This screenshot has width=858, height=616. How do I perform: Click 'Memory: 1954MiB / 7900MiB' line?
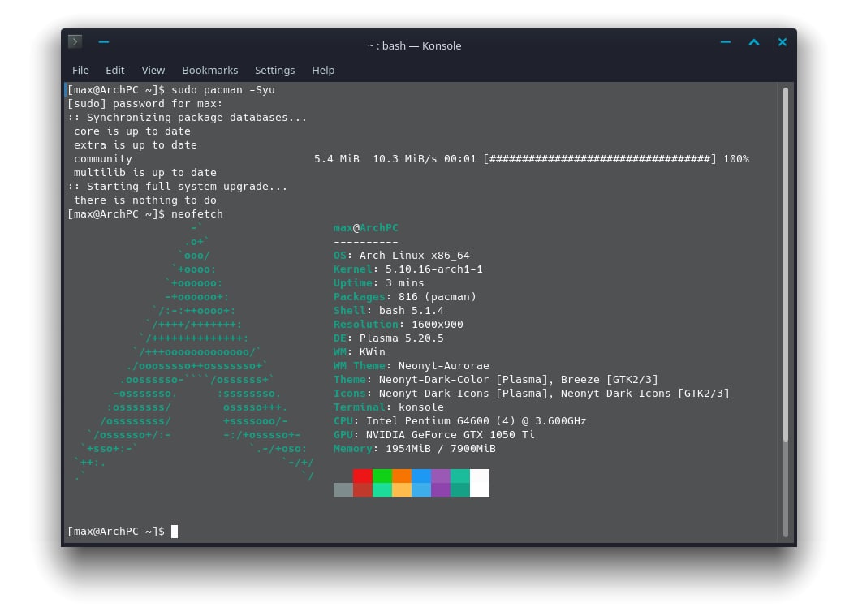point(415,449)
